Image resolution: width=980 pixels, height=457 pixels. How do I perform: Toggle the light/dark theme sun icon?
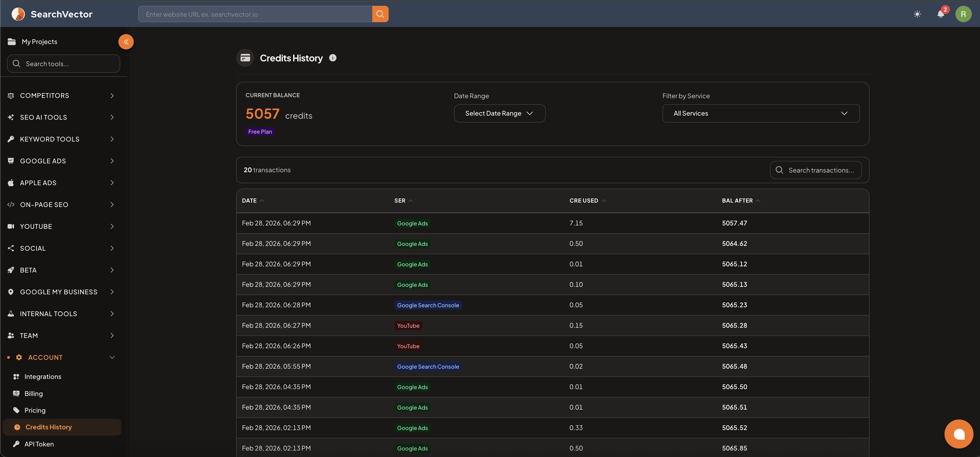(x=917, y=14)
